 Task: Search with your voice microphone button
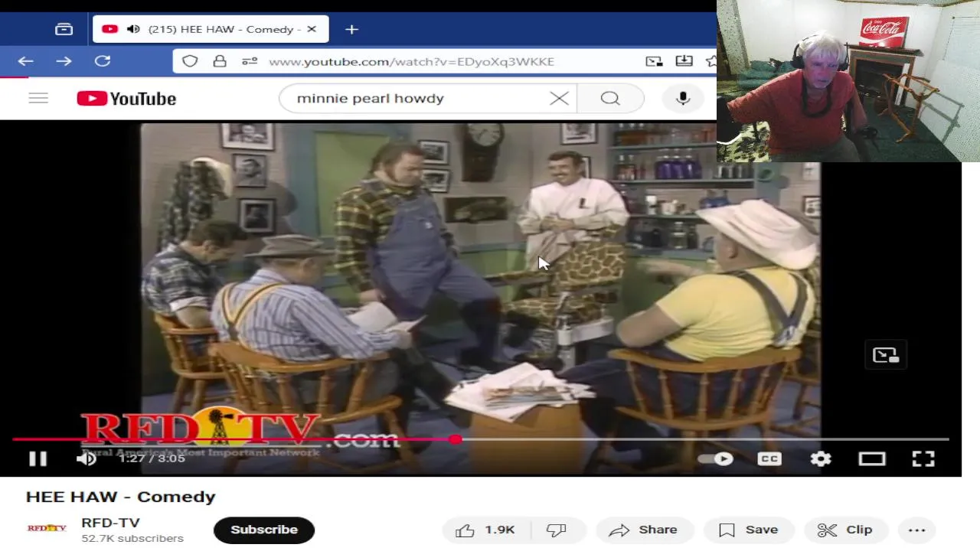point(683,98)
